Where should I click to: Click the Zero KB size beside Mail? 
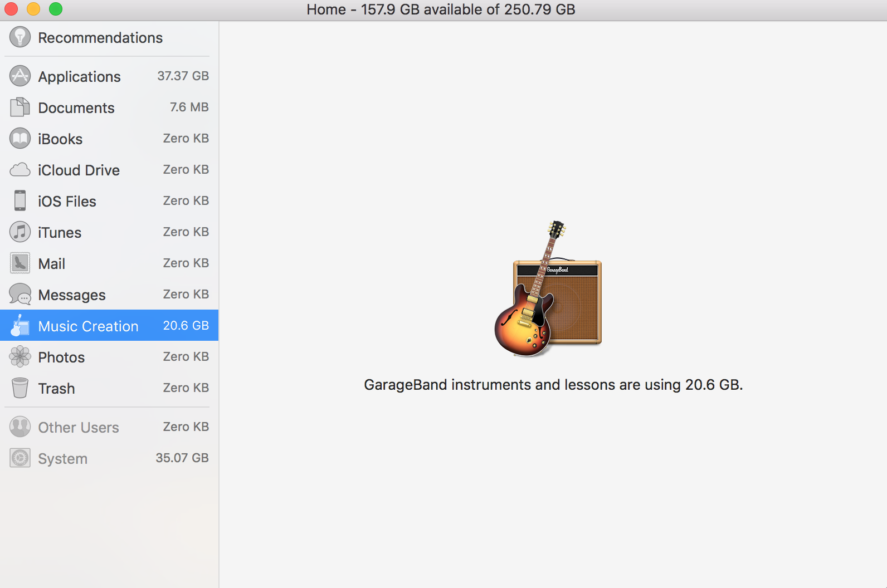(186, 263)
